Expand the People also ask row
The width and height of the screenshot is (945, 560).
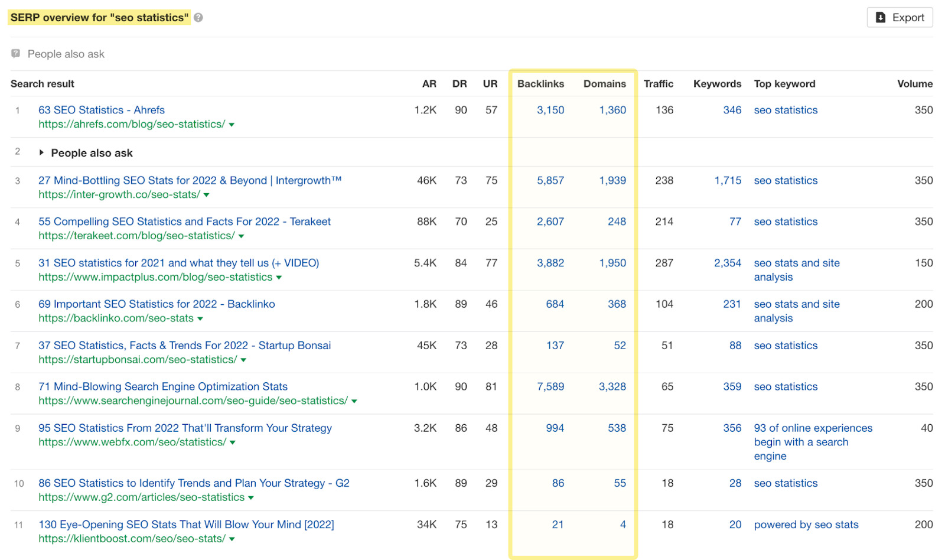coord(41,152)
